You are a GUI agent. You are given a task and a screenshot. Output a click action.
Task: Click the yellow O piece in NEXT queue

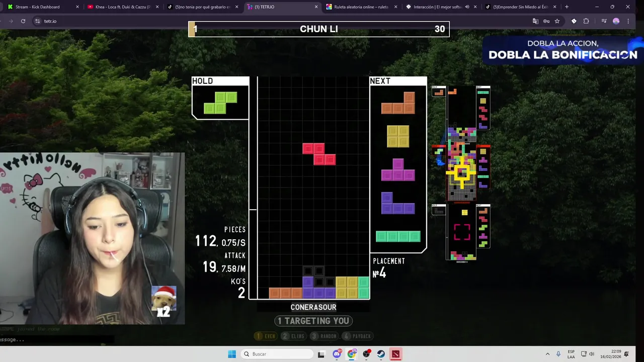398,136
